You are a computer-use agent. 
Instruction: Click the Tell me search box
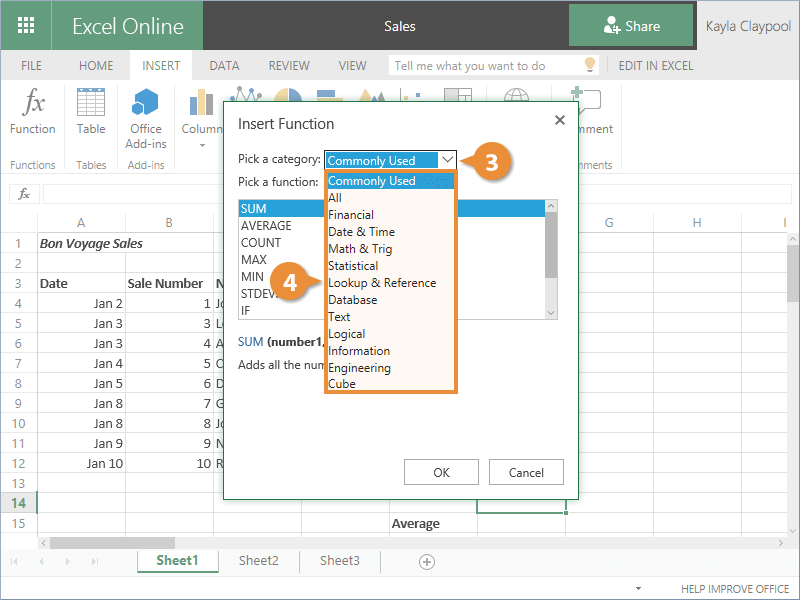[x=484, y=66]
